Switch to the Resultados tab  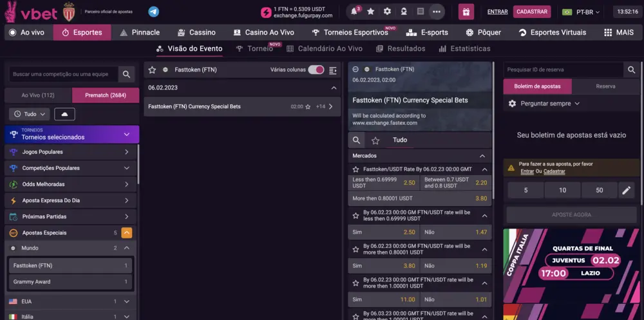401,48
